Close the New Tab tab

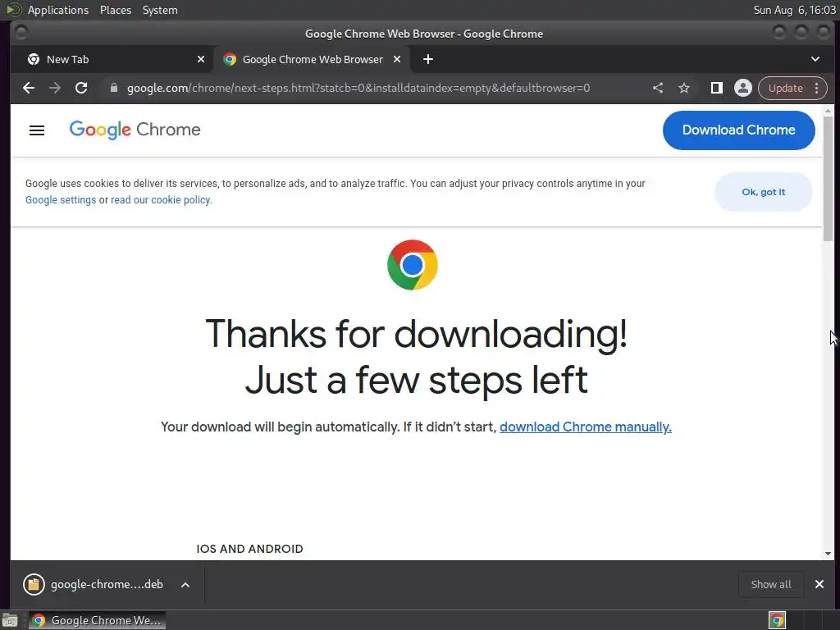coord(201,59)
